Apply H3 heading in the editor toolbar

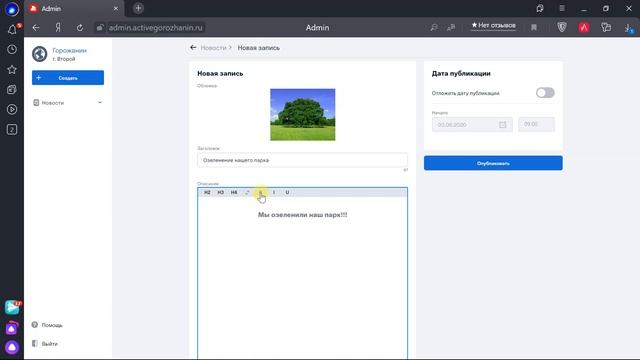pos(221,192)
